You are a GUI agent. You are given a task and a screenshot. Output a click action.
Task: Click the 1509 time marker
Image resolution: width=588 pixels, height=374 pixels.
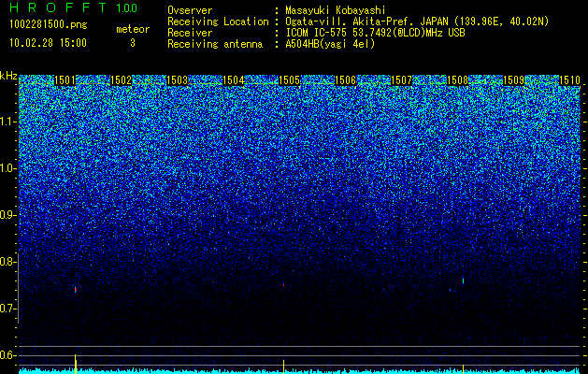pos(514,80)
